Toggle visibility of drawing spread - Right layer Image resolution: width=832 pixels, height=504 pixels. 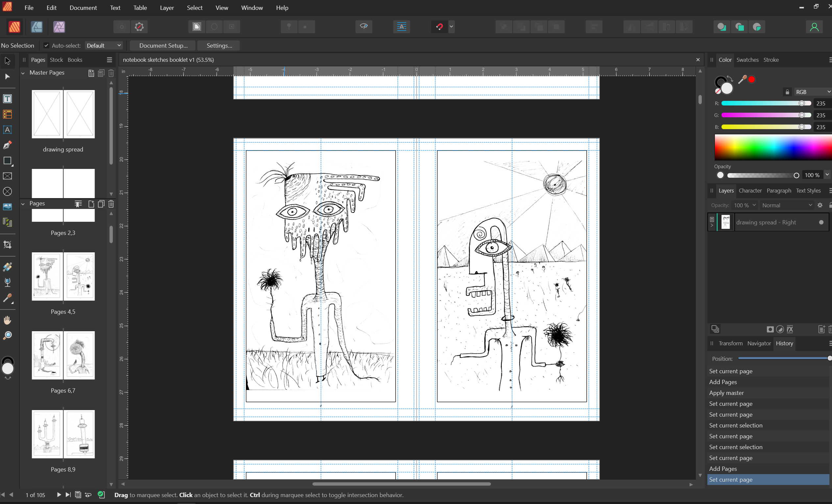821,222
